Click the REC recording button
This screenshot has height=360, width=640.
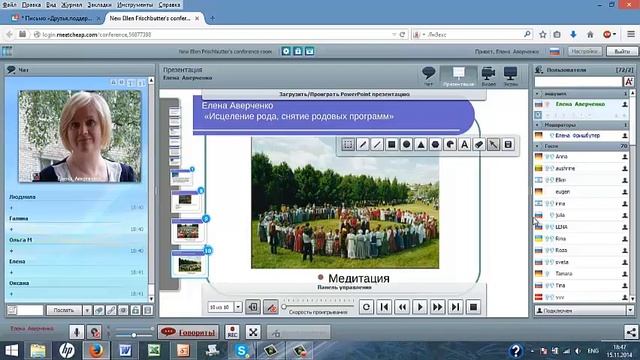coord(232,332)
